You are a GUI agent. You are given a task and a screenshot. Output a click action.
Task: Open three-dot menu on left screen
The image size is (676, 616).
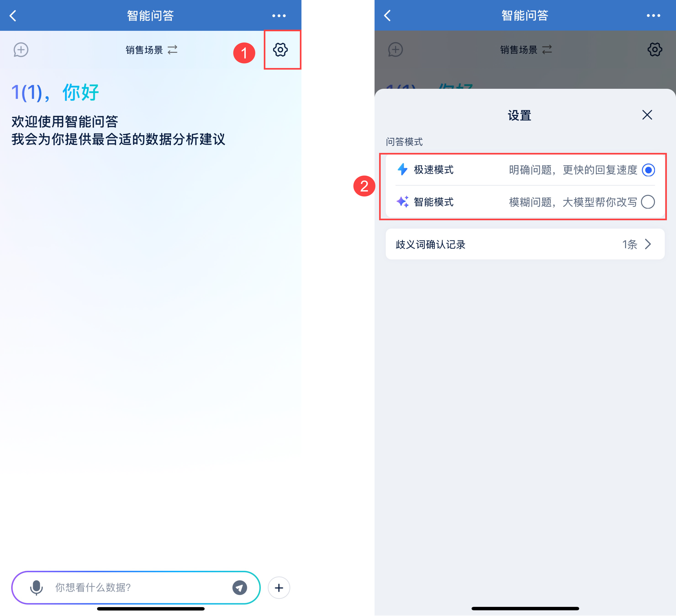(x=279, y=16)
